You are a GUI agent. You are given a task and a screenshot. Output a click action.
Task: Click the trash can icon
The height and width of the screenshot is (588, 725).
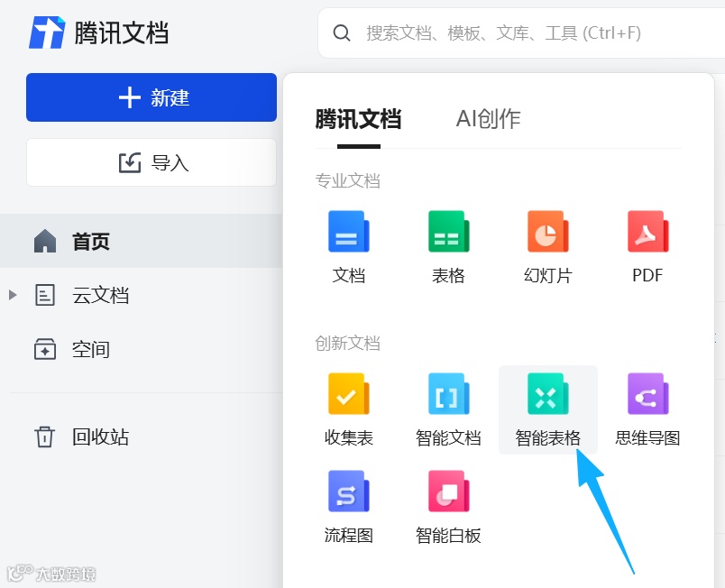click(x=44, y=436)
